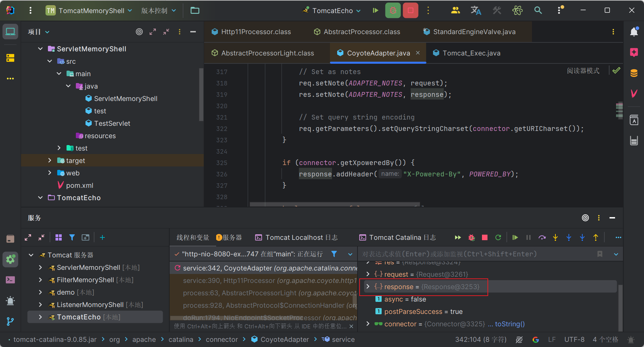Click variables panel vertical scrollbar
644x347 pixels.
click(x=620, y=307)
